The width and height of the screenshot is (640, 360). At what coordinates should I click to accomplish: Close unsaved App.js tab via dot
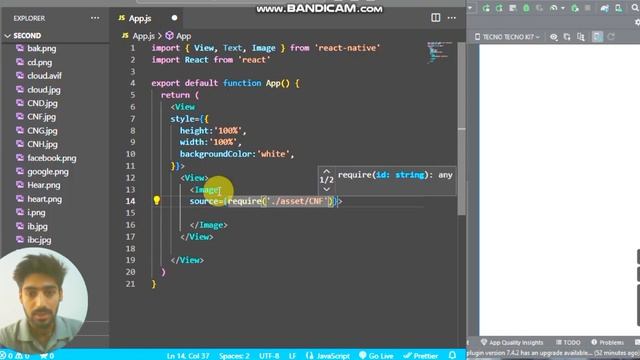(x=174, y=18)
